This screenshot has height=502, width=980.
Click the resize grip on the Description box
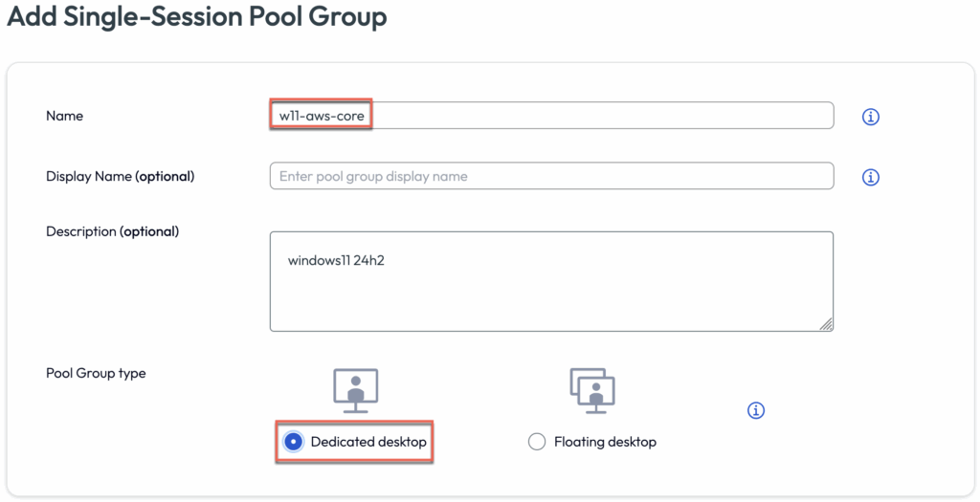pos(826,324)
